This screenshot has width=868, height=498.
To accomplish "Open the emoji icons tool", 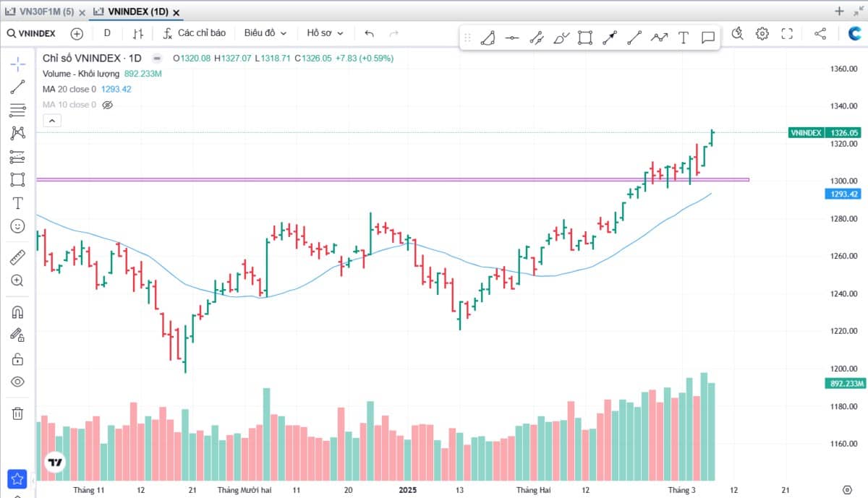I will 18,226.
